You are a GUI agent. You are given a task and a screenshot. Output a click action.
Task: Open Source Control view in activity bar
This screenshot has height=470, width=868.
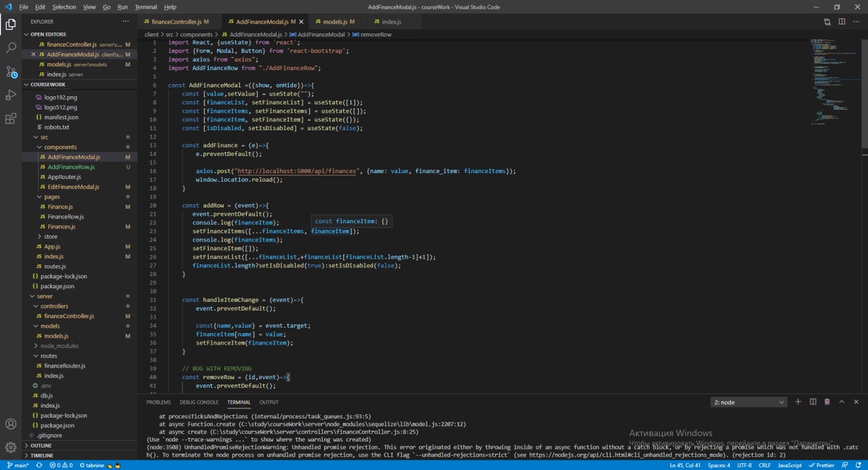(x=11, y=71)
